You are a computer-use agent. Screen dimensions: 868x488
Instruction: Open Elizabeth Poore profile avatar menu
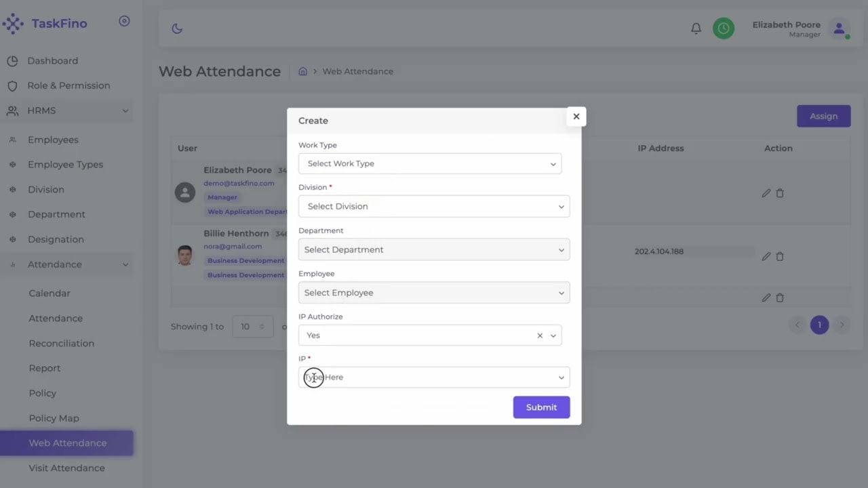pos(839,28)
